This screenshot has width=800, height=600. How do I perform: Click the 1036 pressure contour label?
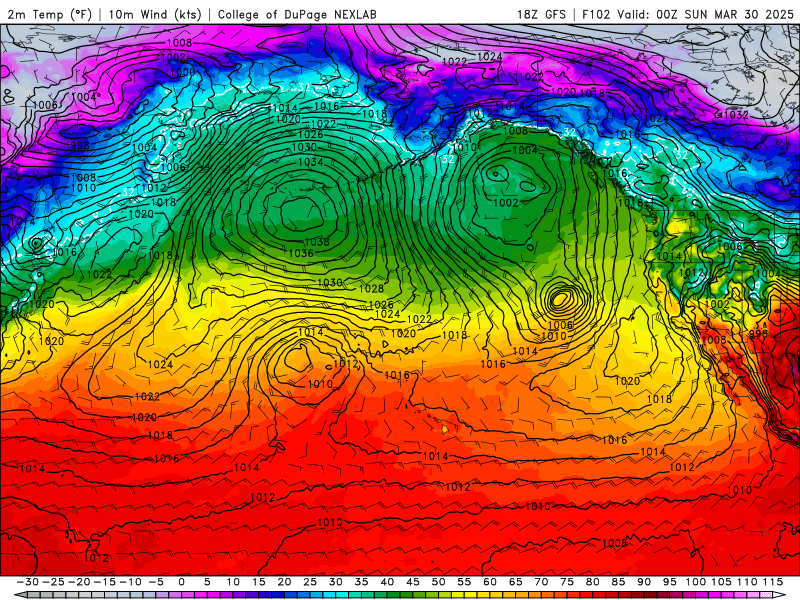(x=301, y=253)
